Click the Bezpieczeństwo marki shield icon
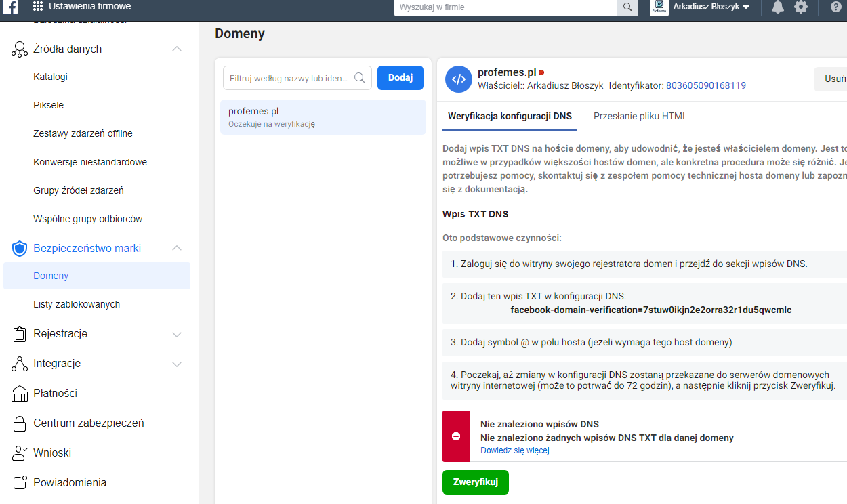This screenshot has width=847, height=504. tap(20, 249)
